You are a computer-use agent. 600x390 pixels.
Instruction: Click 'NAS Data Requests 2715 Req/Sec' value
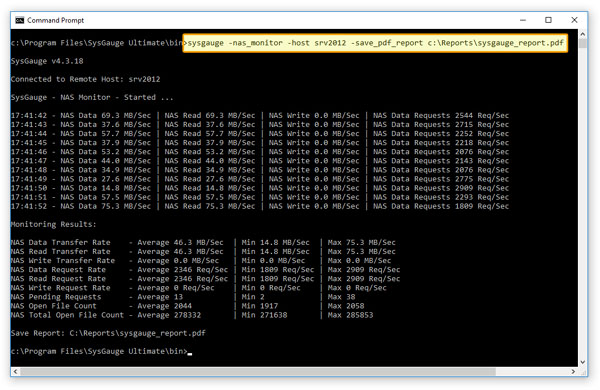pos(441,125)
